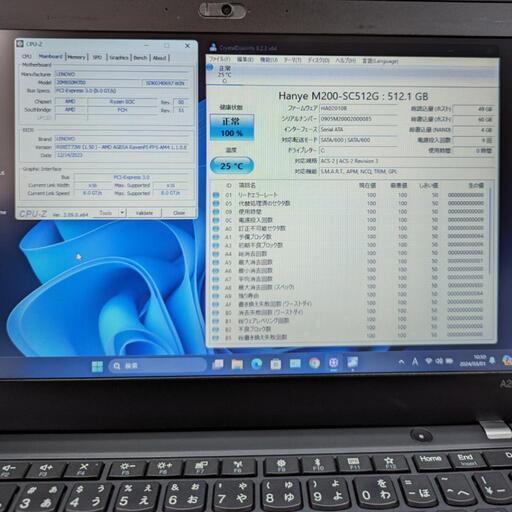Open the About tab in CPU-Z

[159, 58]
